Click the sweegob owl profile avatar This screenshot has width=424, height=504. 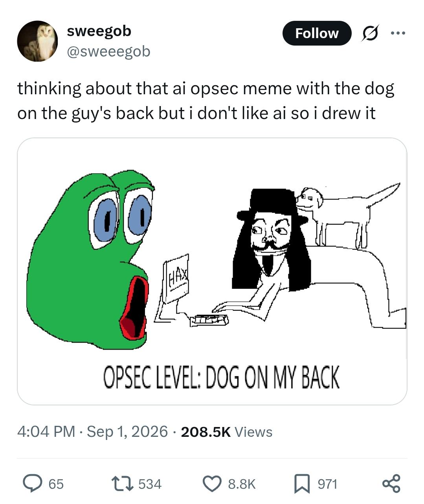click(x=37, y=41)
